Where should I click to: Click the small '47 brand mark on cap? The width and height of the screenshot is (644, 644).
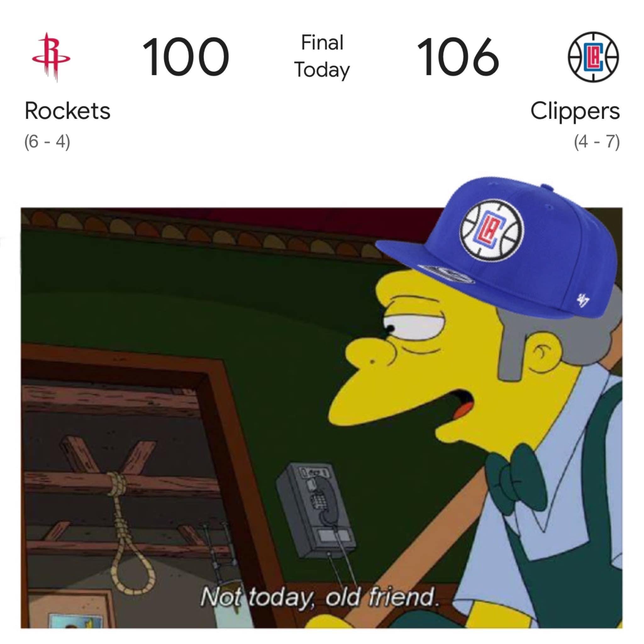(x=584, y=300)
